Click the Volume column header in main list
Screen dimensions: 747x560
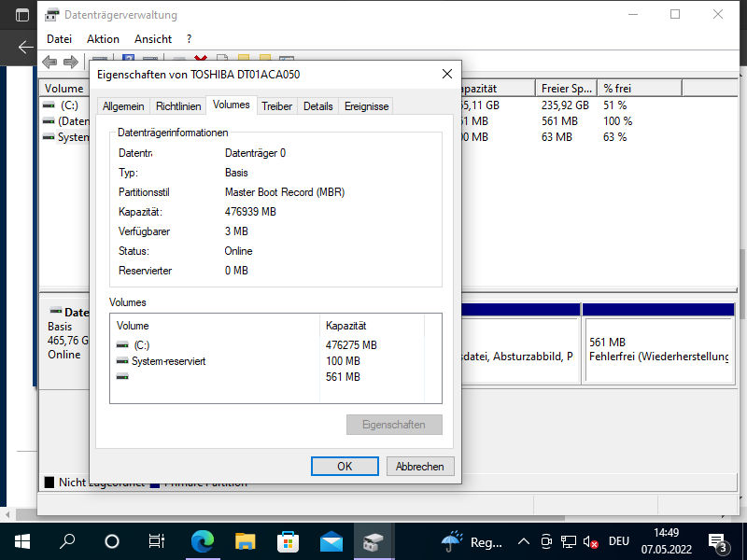click(64, 89)
